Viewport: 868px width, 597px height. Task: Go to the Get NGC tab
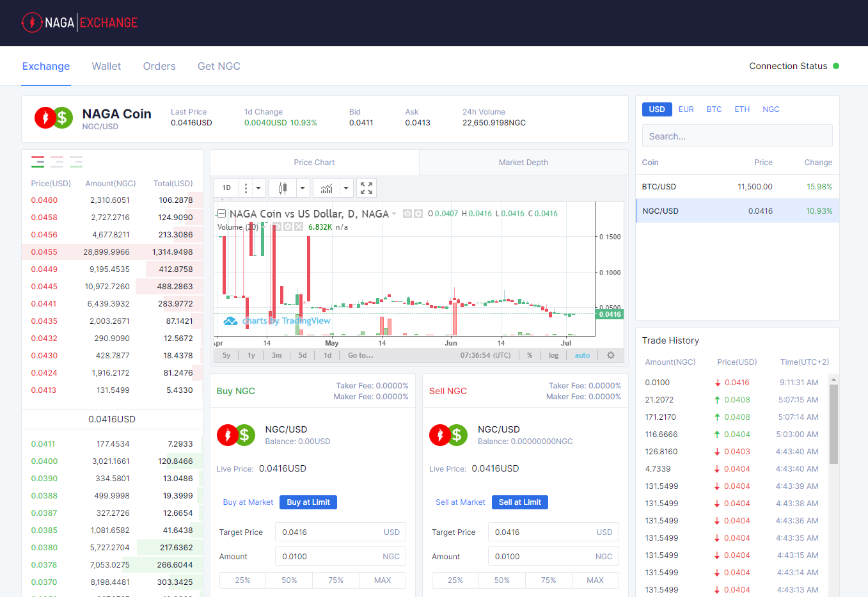[x=219, y=66]
